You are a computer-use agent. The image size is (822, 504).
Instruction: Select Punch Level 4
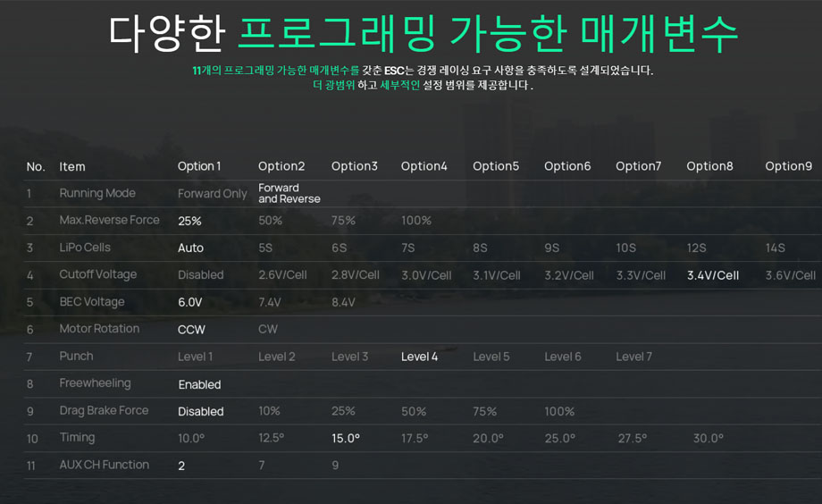419,357
